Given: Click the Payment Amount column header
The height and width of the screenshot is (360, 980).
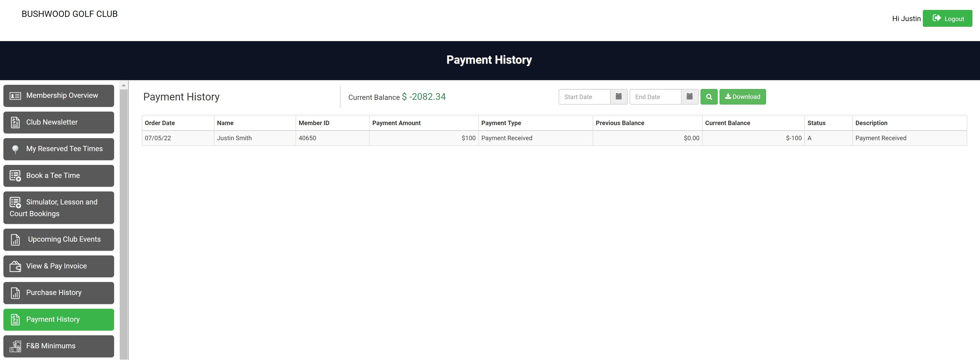Looking at the screenshot, I should point(396,123).
